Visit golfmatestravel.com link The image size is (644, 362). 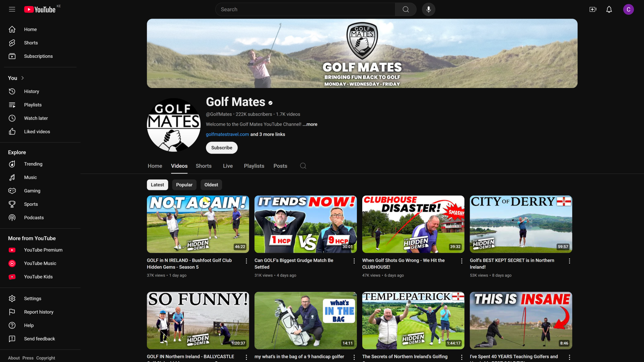tap(227, 134)
